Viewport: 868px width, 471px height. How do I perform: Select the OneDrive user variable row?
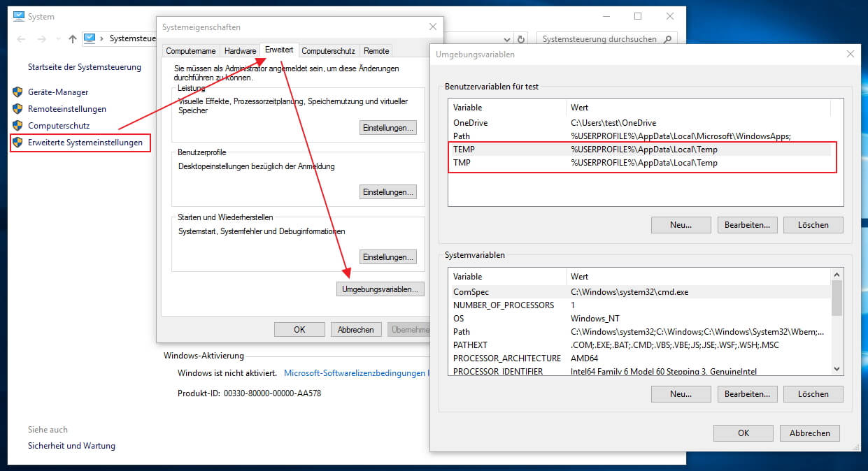(x=640, y=122)
